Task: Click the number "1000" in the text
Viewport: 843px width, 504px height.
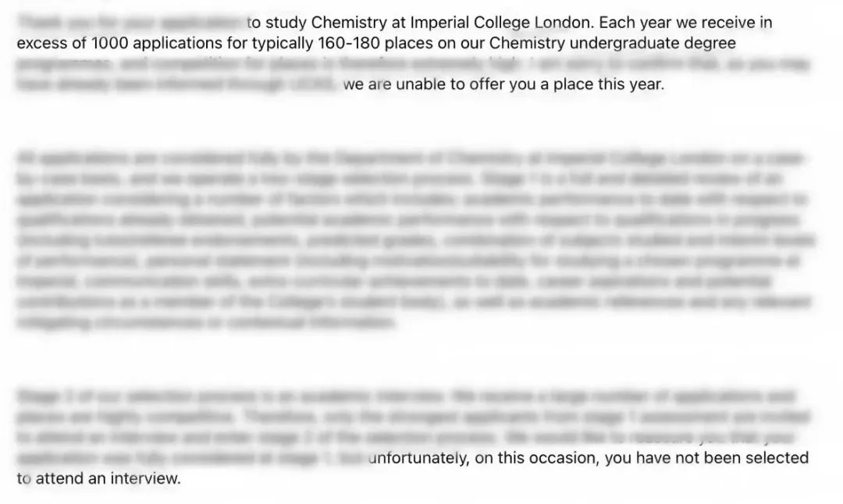Action: tap(109, 43)
